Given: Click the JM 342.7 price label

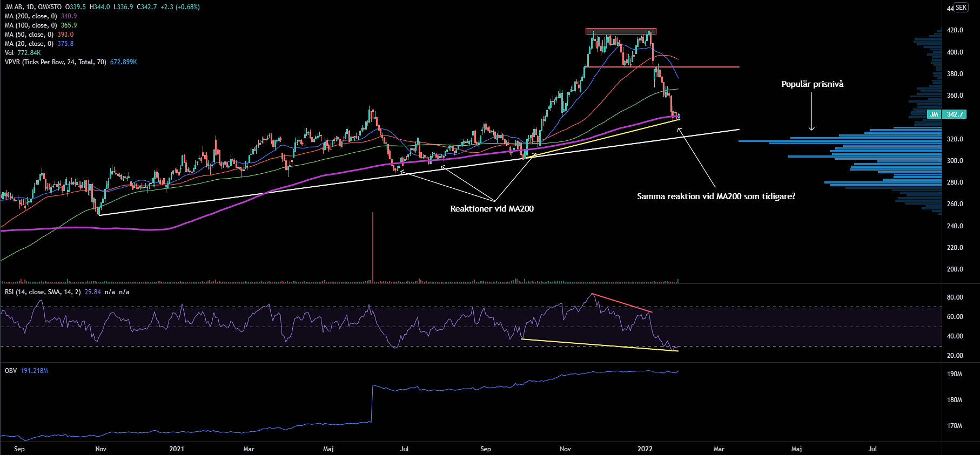Looking at the screenshot, I should pos(946,114).
